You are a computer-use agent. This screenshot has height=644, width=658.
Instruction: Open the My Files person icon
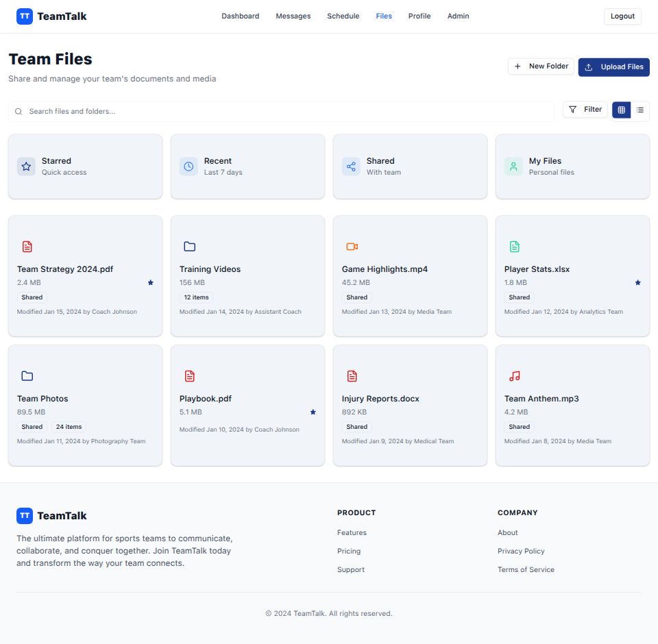513,166
